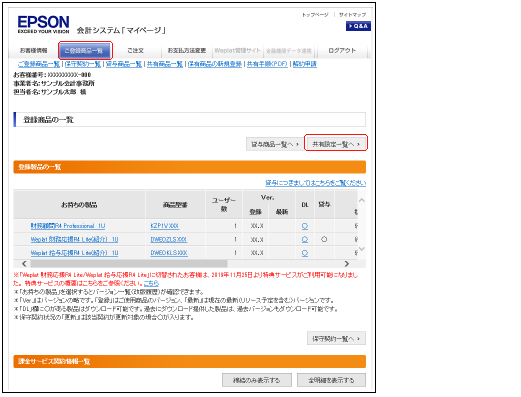521x397 pixels.
Task: Click the サイトマップ header link
Action: click(352, 15)
